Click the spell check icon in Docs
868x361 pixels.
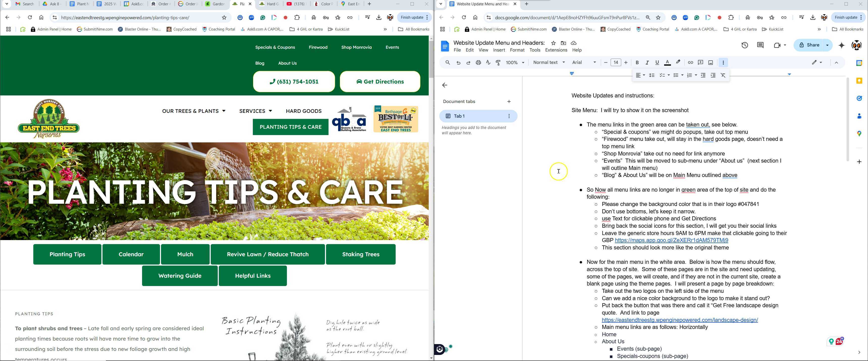[488, 63]
